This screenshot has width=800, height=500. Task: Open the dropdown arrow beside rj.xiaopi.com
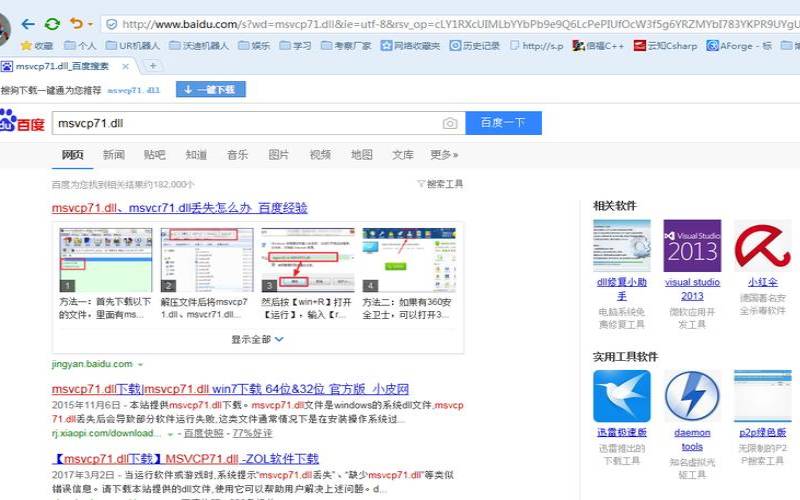(x=170, y=434)
